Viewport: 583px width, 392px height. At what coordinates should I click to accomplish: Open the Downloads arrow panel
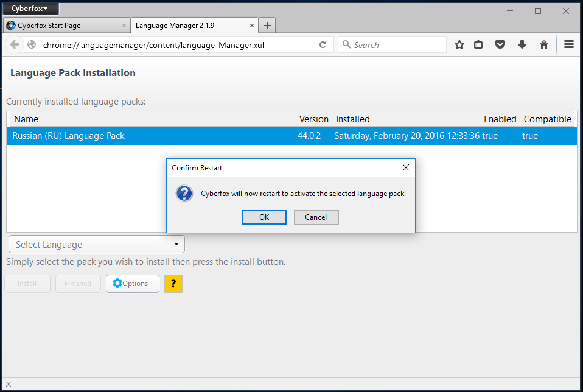(x=522, y=45)
